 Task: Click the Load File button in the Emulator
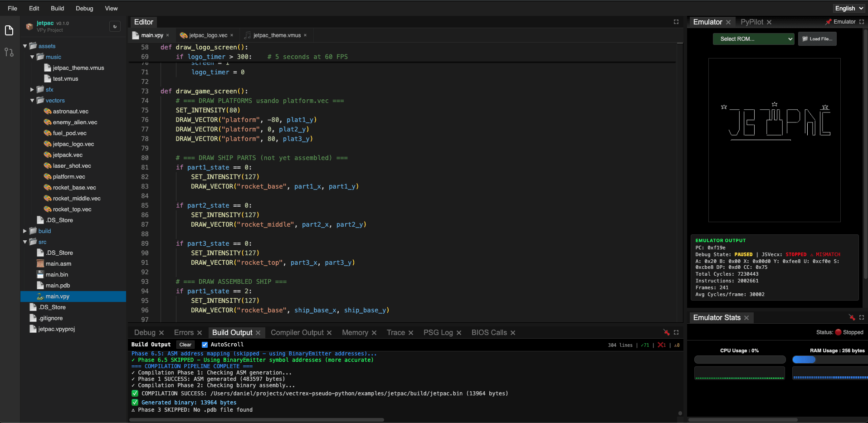point(817,39)
